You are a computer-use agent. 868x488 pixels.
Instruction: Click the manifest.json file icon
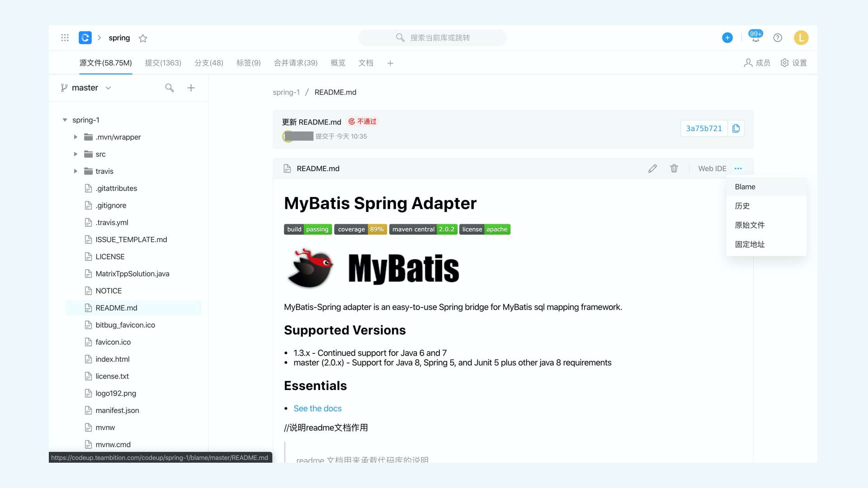pos(89,410)
